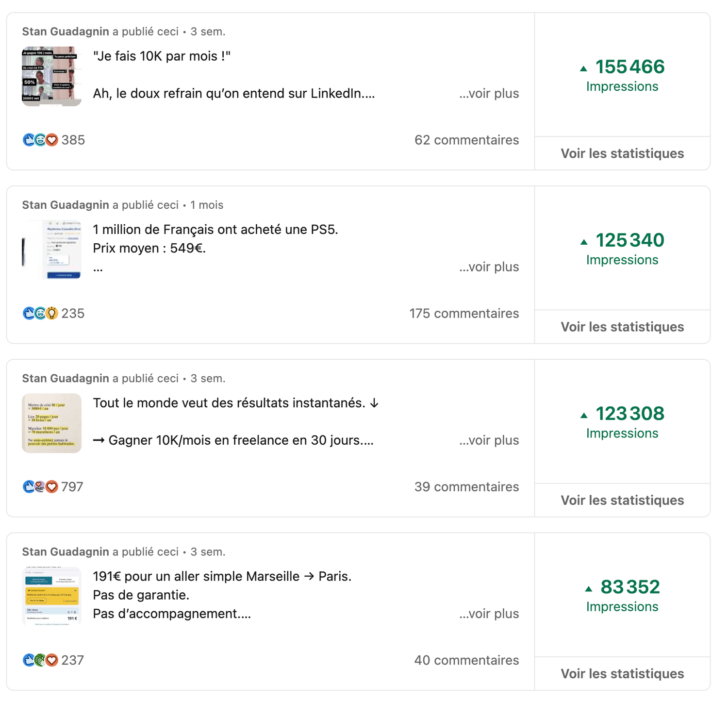
Task: Click reaction icons on the Marseille Paris post
Action: point(40,660)
